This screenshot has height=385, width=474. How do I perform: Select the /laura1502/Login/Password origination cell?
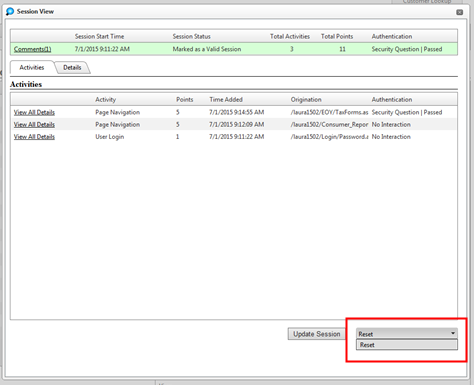point(329,137)
